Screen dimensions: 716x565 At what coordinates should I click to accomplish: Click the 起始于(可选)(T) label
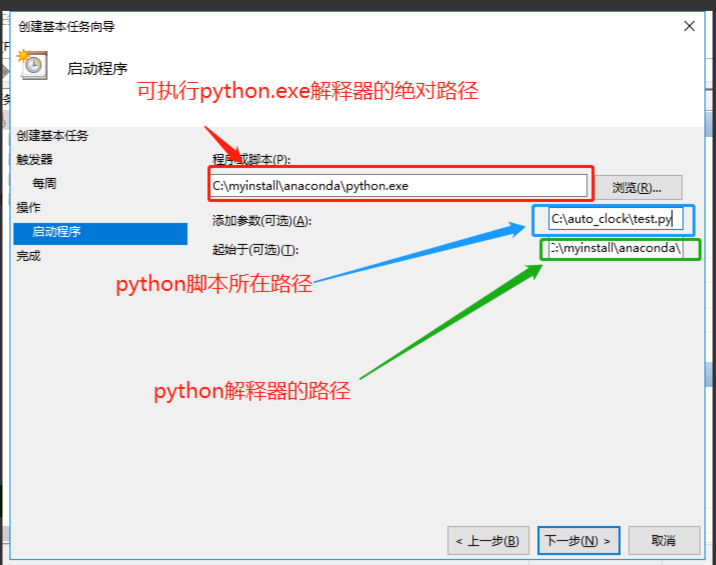pyautogui.click(x=256, y=250)
